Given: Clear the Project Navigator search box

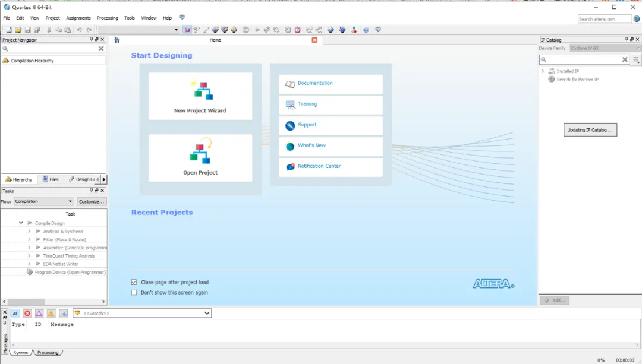Looking at the screenshot, I should [x=101, y=49].
